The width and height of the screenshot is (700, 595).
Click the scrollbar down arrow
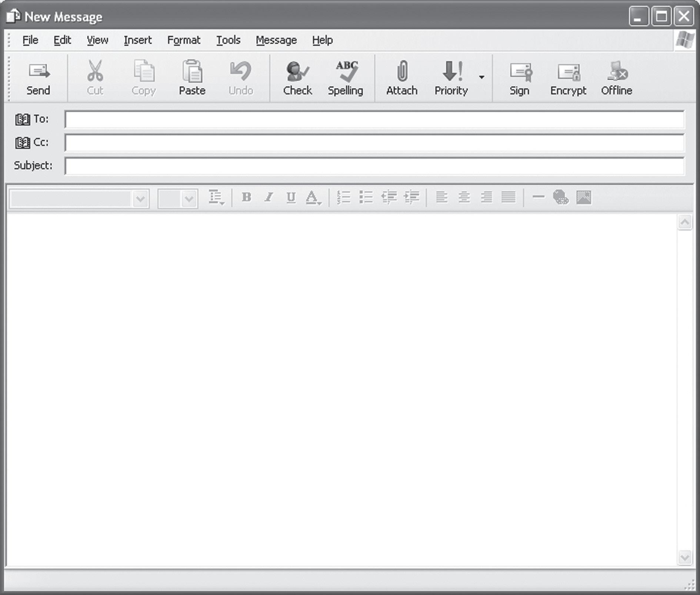click(685, 558)
